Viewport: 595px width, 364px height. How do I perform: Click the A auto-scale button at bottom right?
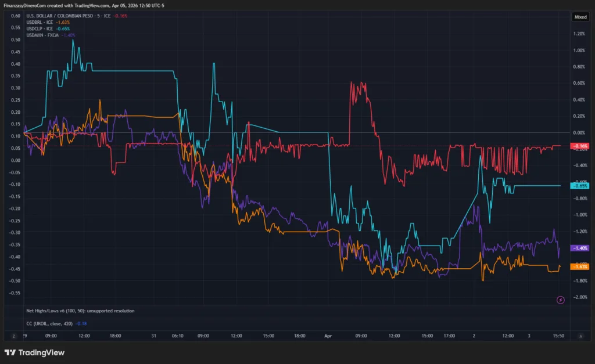[x=580, y=336]
